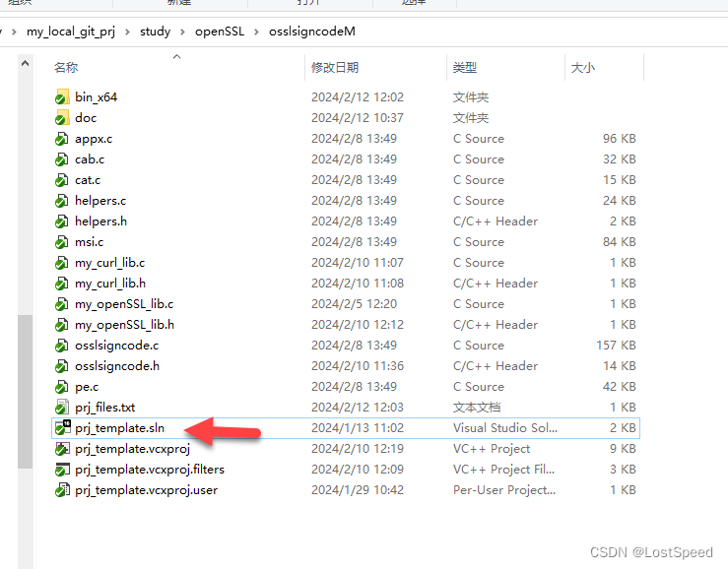Expand chevron after study breadcrumb

(183, 32)
